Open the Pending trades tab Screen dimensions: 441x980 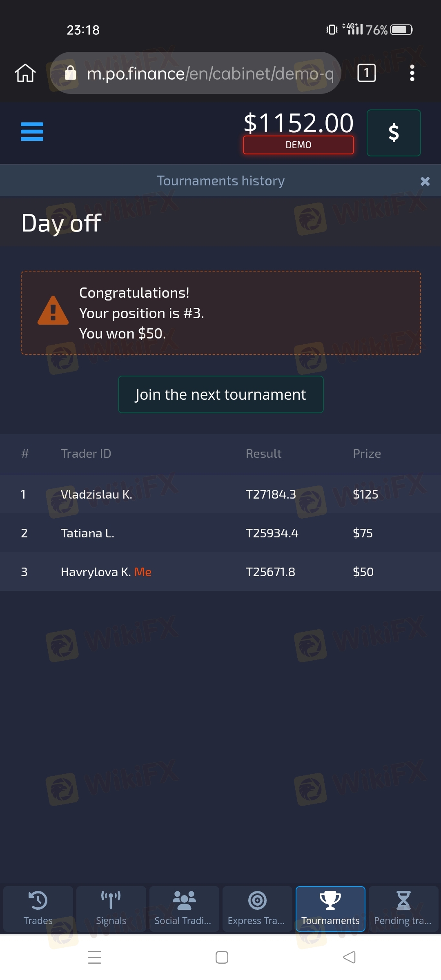[x=403, y=909]
